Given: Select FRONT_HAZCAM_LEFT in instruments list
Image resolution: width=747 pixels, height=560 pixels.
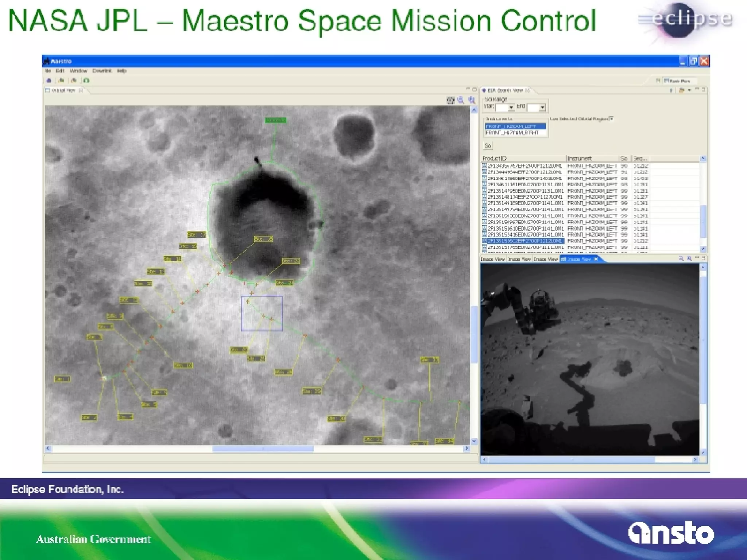Looking at the screenshot, I should pos(515,127).
